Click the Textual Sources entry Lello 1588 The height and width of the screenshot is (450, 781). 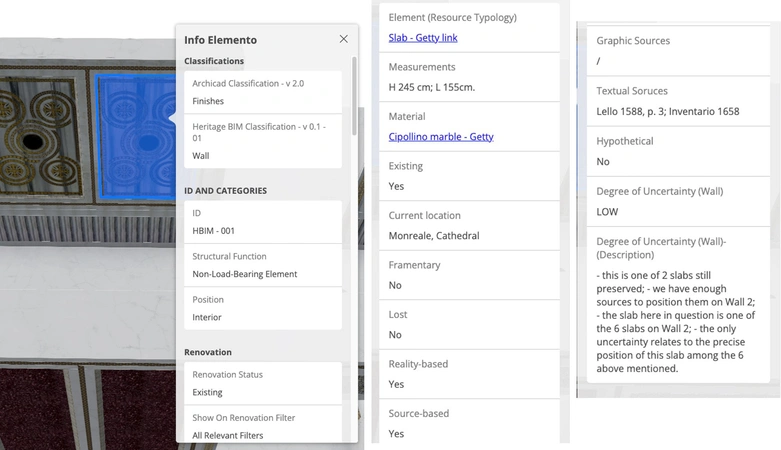[667, 111]
